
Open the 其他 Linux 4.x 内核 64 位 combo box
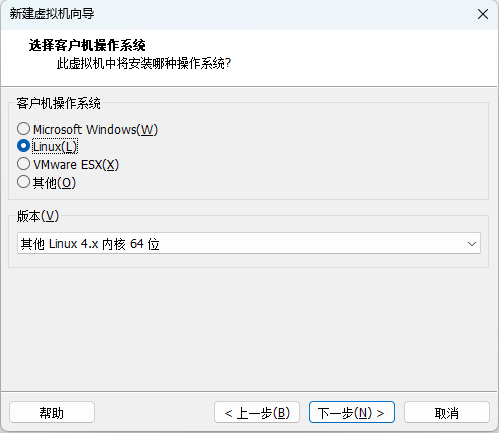tap(249, 243)
